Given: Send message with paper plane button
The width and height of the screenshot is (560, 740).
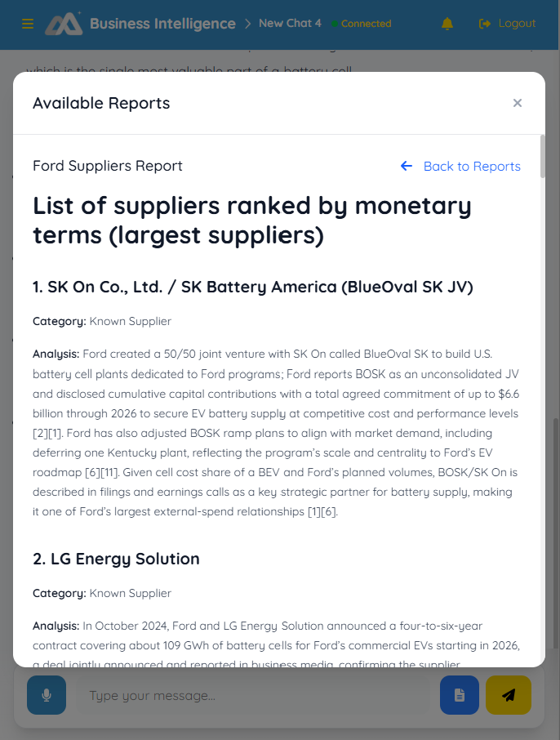Looking at the screenshot, I should [x=509, y=695].
